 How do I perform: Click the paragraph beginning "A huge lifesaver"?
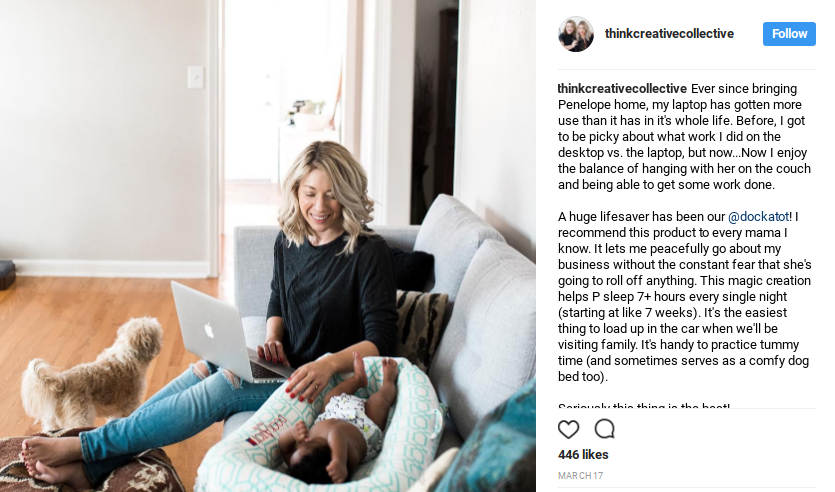684,297
